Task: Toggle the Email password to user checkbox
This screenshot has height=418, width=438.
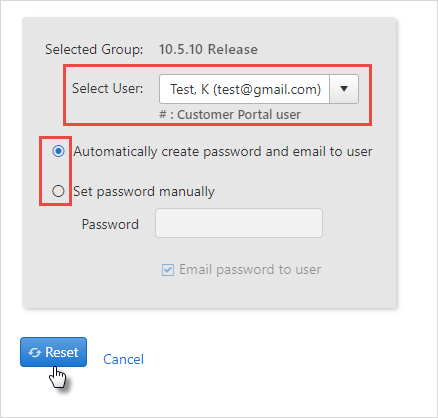Action: click(168, 270)
